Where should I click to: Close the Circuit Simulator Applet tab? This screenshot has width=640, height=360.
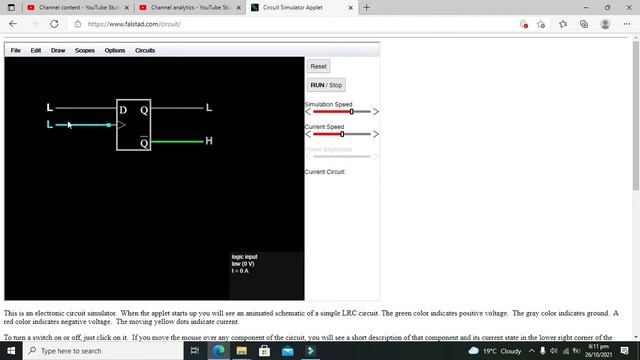click(x=350, y=7)
